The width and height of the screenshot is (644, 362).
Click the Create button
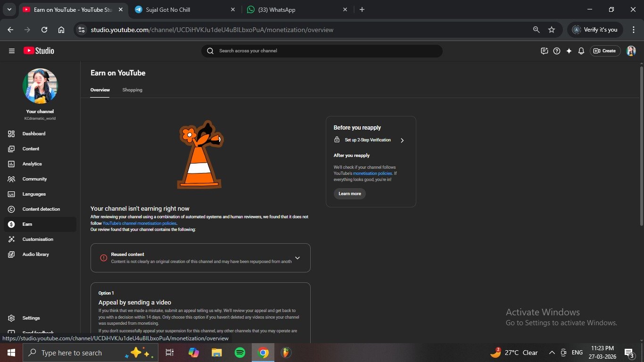click(605, 51)
